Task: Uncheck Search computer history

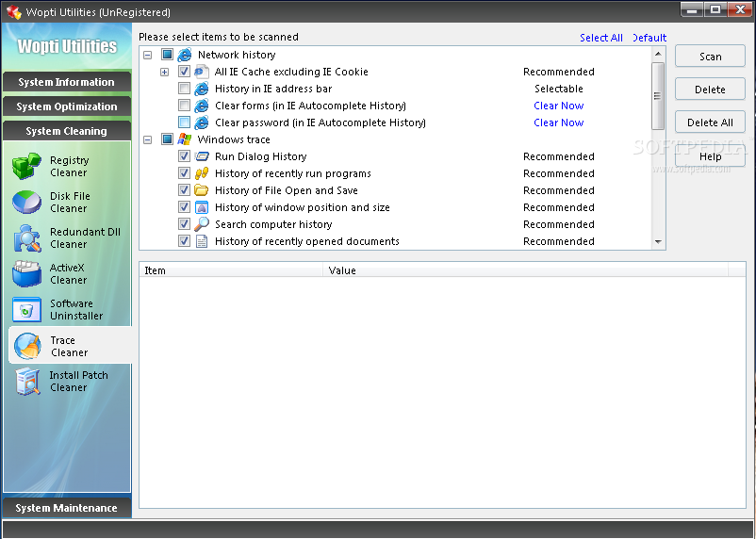Action: (184, 223)
